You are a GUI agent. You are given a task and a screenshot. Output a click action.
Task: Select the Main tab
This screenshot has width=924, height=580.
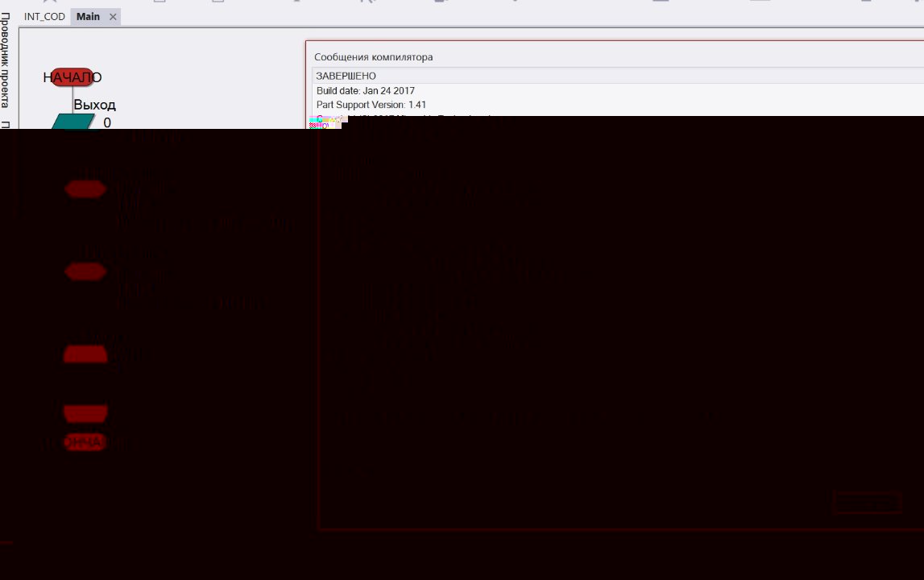tap(88, 16)
